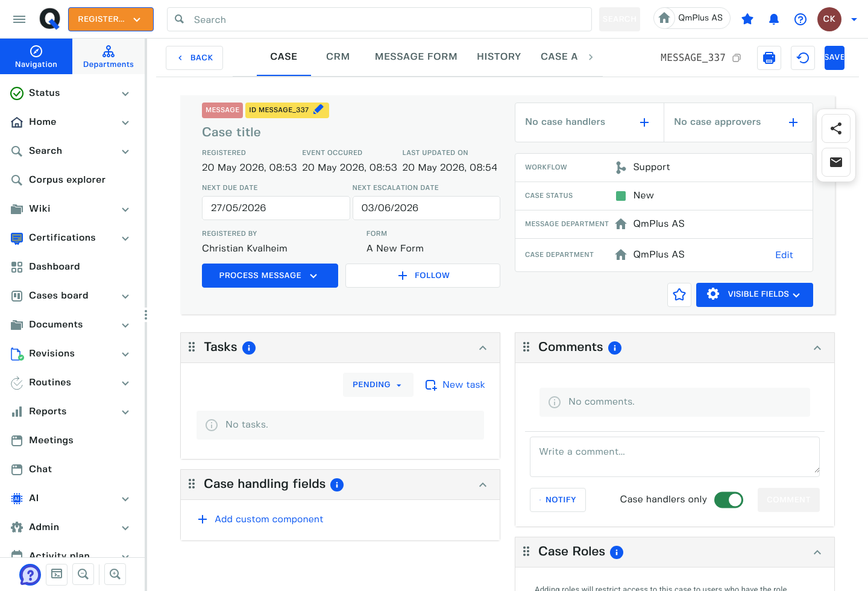Toggle Case handlers only switch
The image size is (868, 591).
729,500
